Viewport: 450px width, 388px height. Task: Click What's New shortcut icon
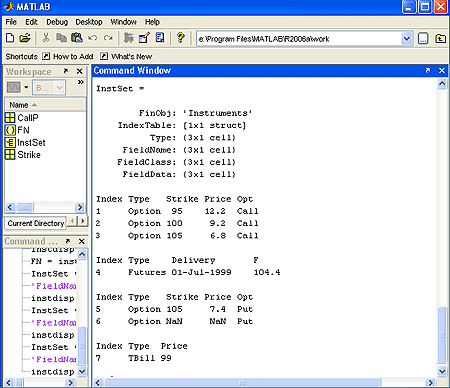104,56
